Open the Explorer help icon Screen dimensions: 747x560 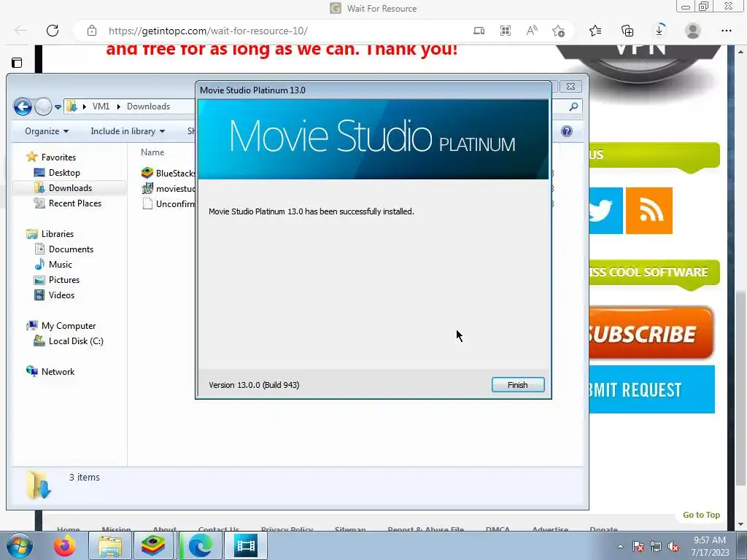(566, 131)
